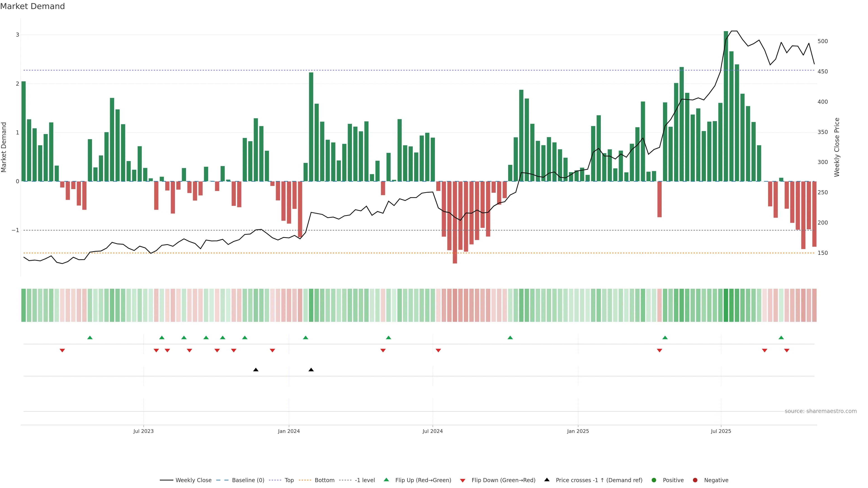The width and height of the screenshot is (868, 488).
Task: Click the Positive green legend dot
Action: point(654,480)
